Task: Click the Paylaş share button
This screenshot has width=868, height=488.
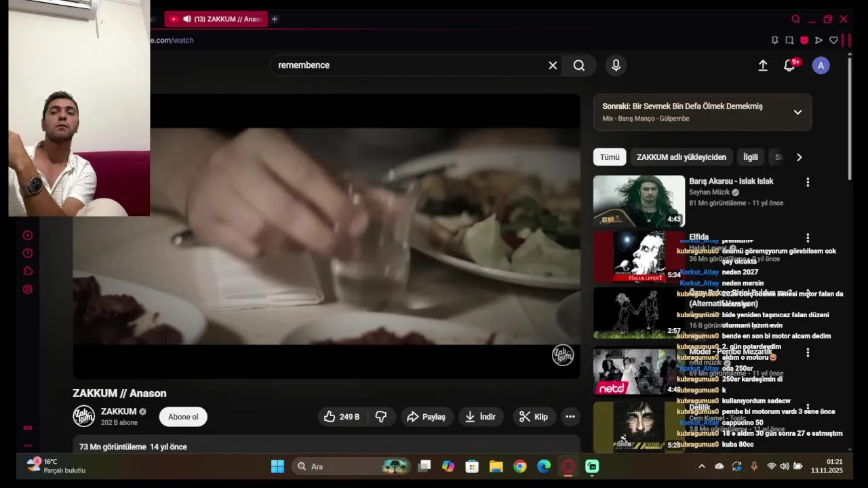Action: 427,417
